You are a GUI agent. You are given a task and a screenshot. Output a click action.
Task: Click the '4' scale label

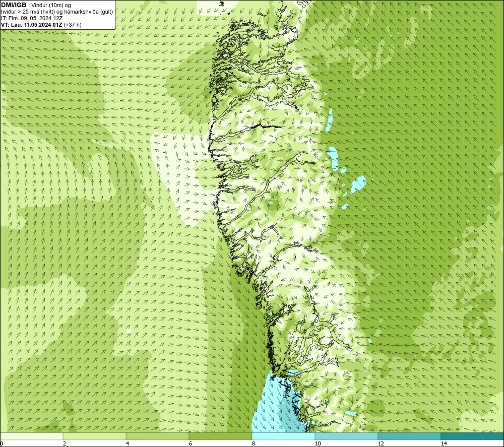coord(128,444)
